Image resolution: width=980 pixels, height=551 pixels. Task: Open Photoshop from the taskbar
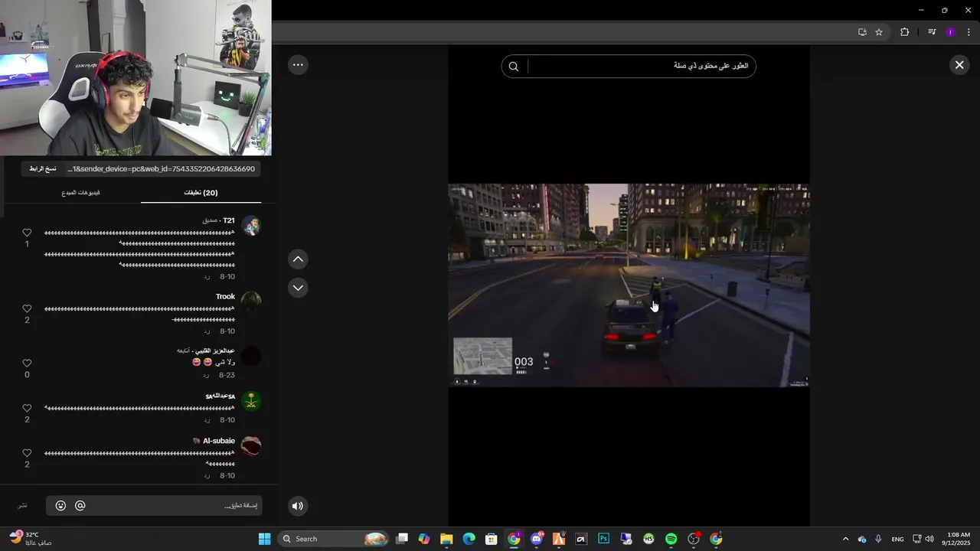pos(603,539)
